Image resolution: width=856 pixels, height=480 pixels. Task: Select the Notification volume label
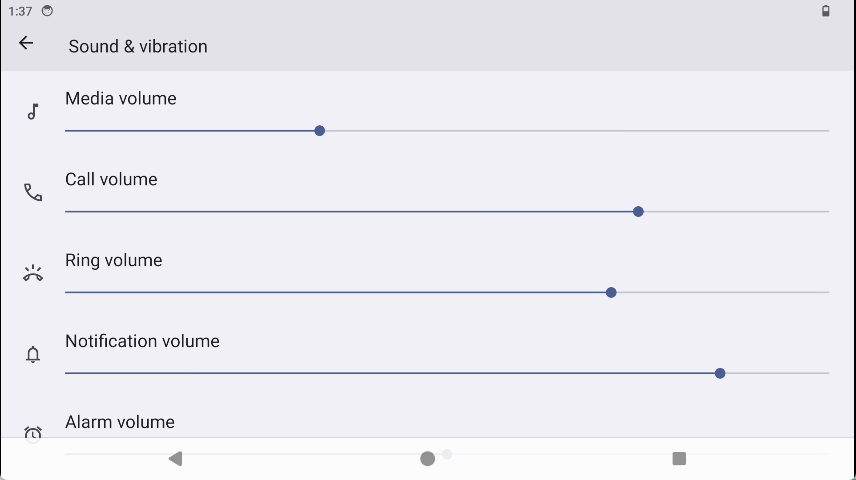coord(142,341)
